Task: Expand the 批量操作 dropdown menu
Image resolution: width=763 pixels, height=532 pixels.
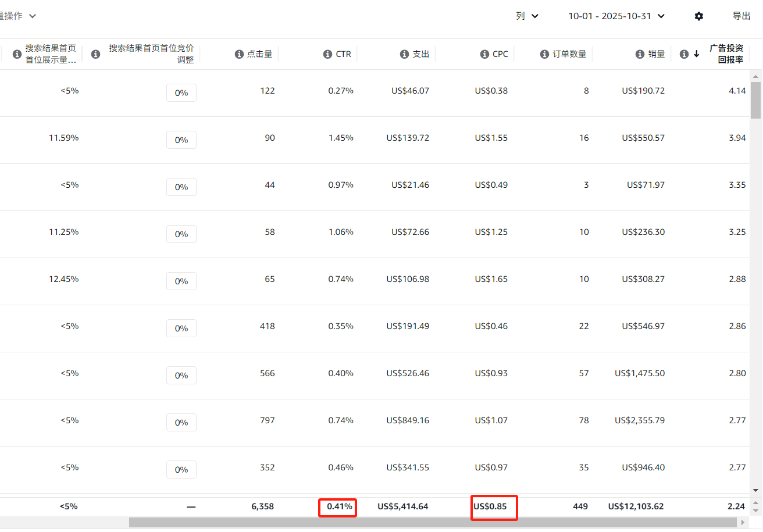Action: coord(17,16)
